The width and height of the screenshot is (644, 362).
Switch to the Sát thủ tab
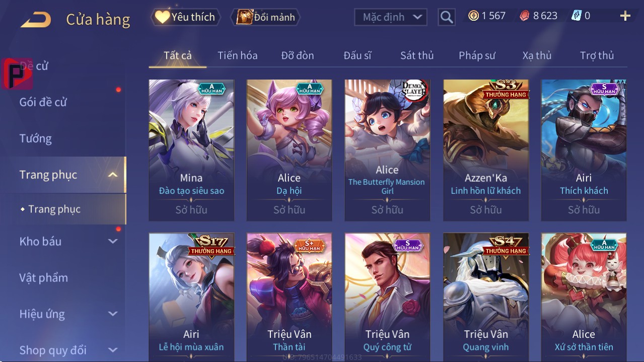coord(417,55)
